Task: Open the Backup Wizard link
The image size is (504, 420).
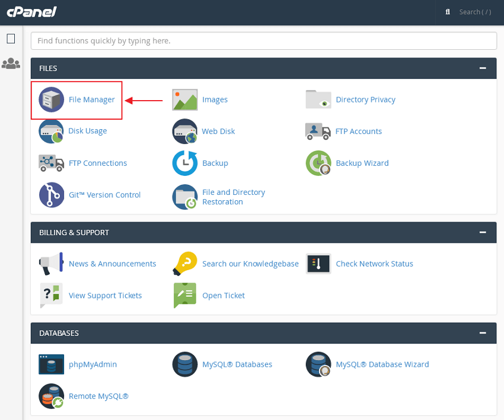Action: pyautogui.click(x=362, y=163)
